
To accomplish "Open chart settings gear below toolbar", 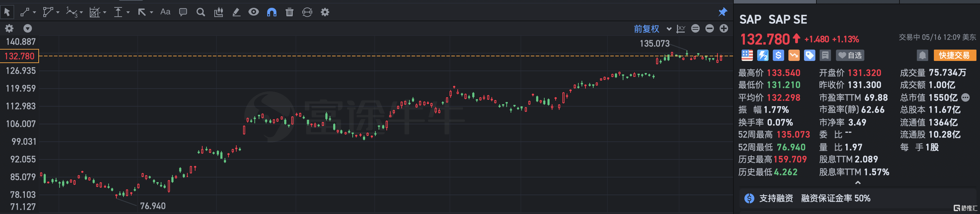I will (9, 28).
